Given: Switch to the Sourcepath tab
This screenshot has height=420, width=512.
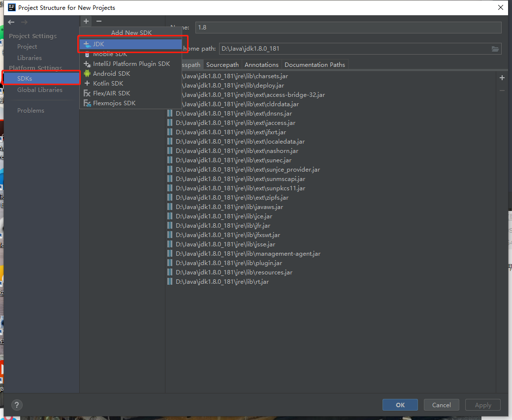Looking at the screenshot, I should pyautogui.click(x=222, y=64).
